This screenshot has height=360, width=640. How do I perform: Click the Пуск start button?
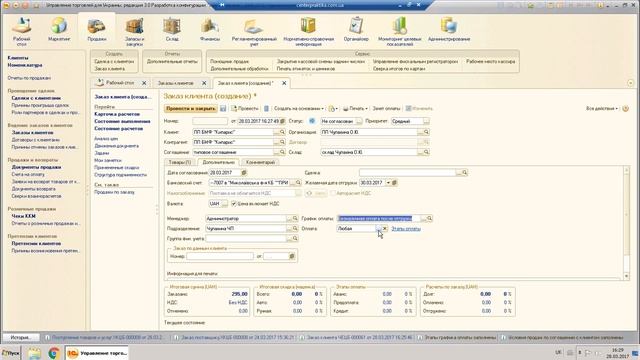point(11,353)
